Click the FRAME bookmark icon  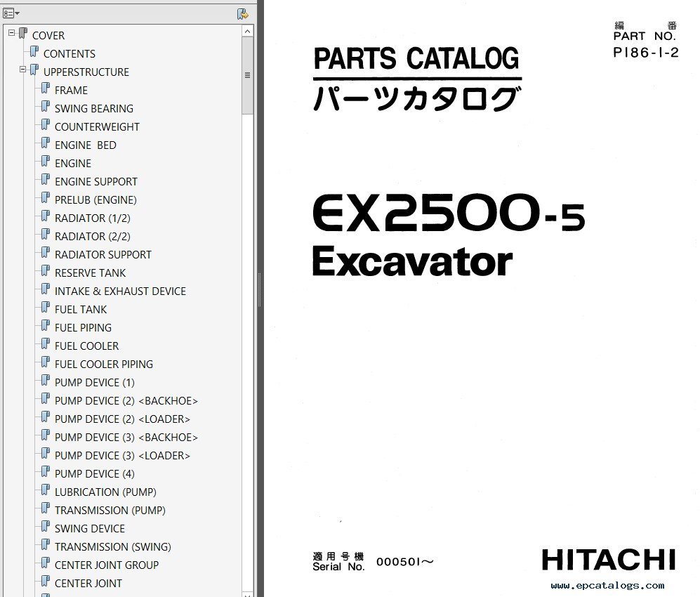click(45, 89)
